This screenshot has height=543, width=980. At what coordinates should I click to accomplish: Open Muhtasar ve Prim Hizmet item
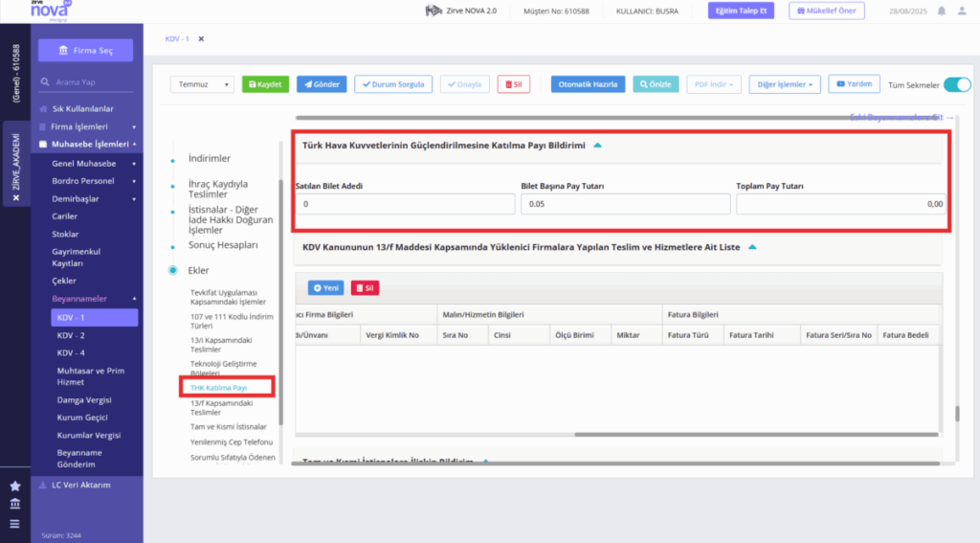(x=91, y=376)
